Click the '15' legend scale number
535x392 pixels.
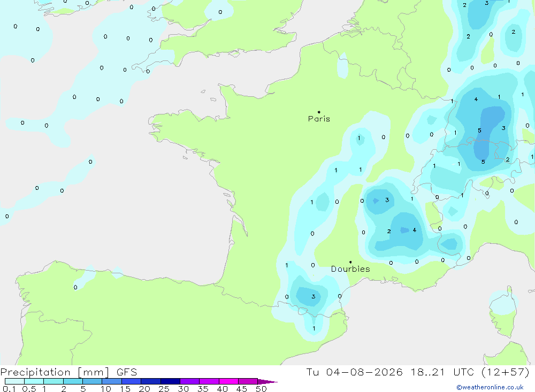[x=125, y=389]
